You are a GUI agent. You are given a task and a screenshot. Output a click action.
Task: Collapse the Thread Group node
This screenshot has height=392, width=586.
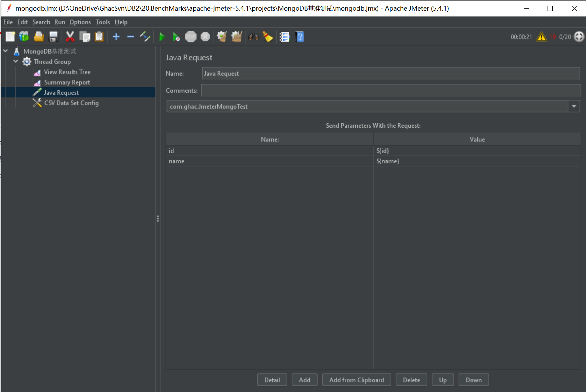pos(16,61)
